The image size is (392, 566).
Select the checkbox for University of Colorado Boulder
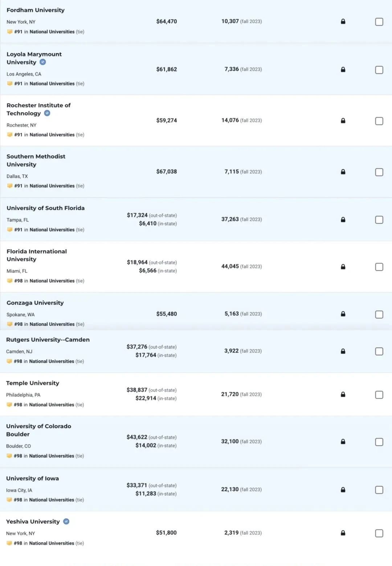379,442
